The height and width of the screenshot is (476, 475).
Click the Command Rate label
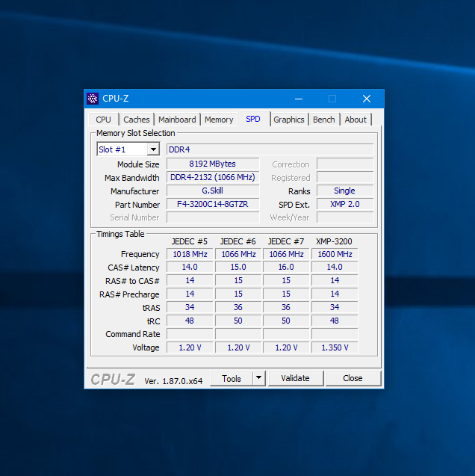133,334
